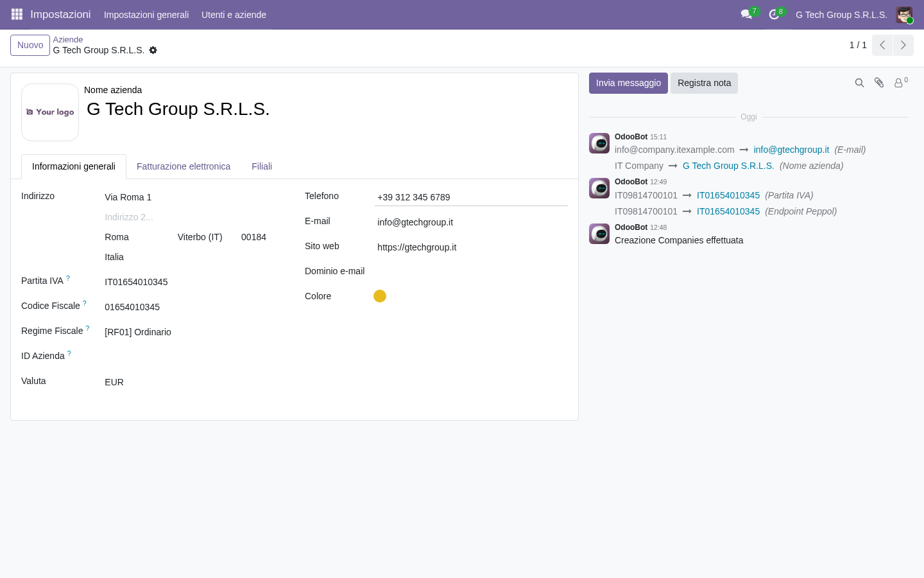Click Registra nota button

704,83
